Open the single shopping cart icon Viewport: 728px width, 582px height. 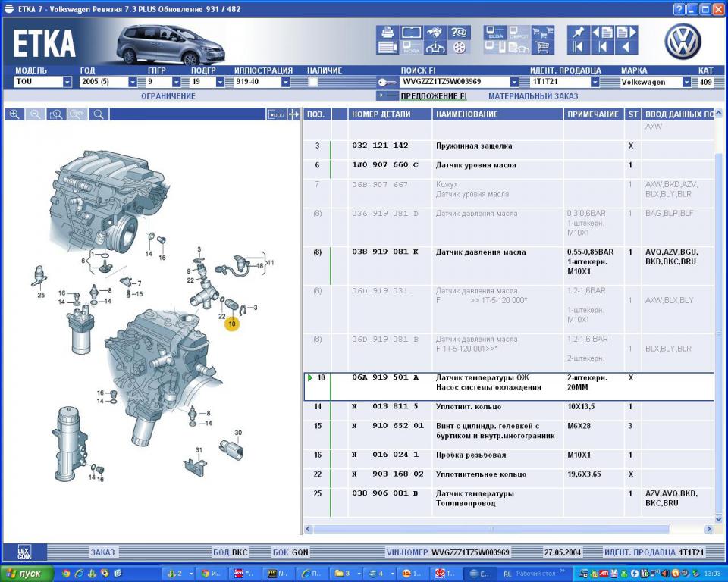pyautogui.click(x=542, y=47)
